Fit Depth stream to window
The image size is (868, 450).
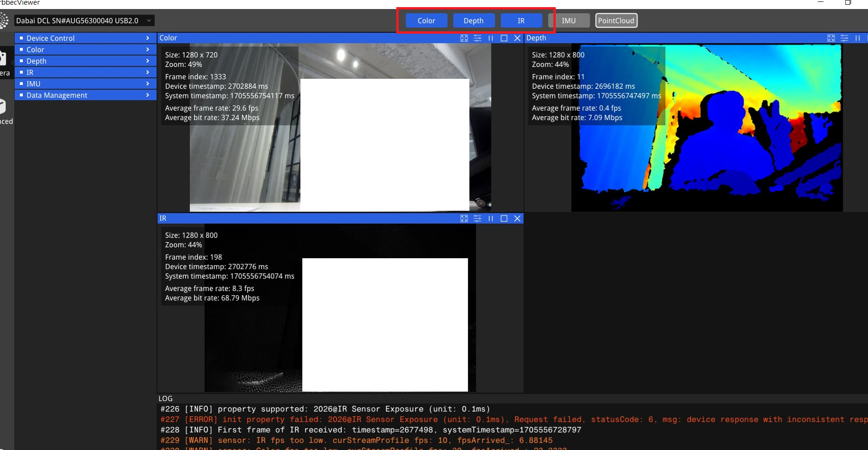pos(831,38)
